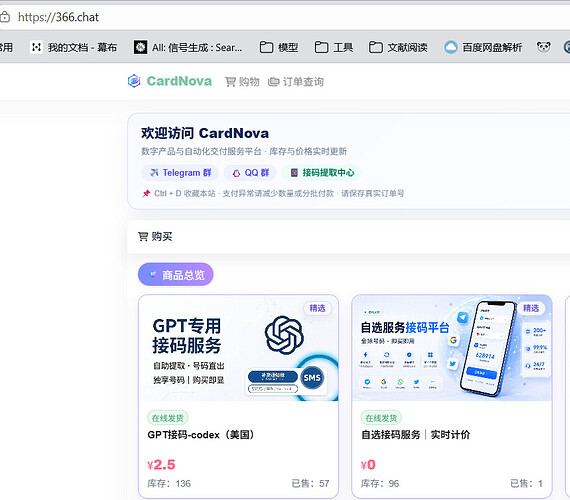
Task: Open the 模型 bookmark folder
Action: [279, 47]
